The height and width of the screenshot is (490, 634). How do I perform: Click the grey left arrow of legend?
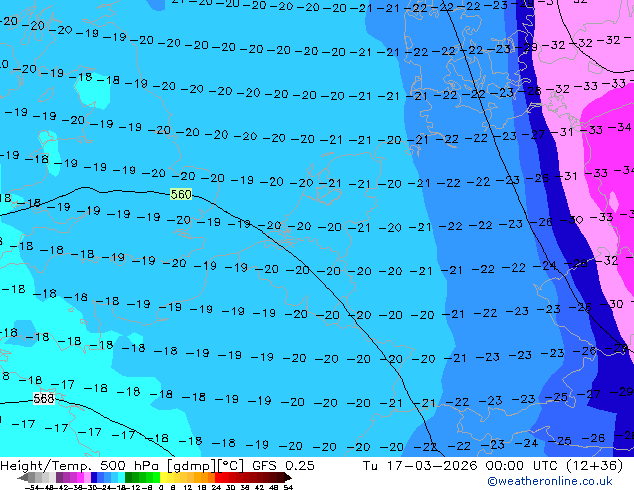[x=23, y=477]
